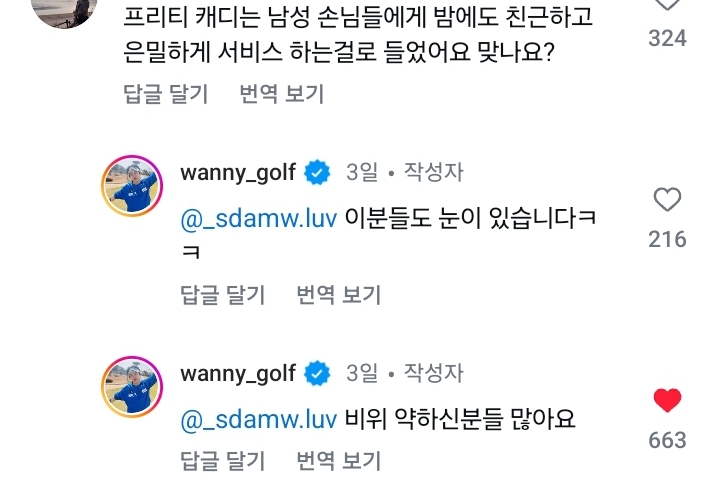Tap 번역 보기 under the 이분들도 reply
This screenshot has width=720, height=488.
[339, 295]
